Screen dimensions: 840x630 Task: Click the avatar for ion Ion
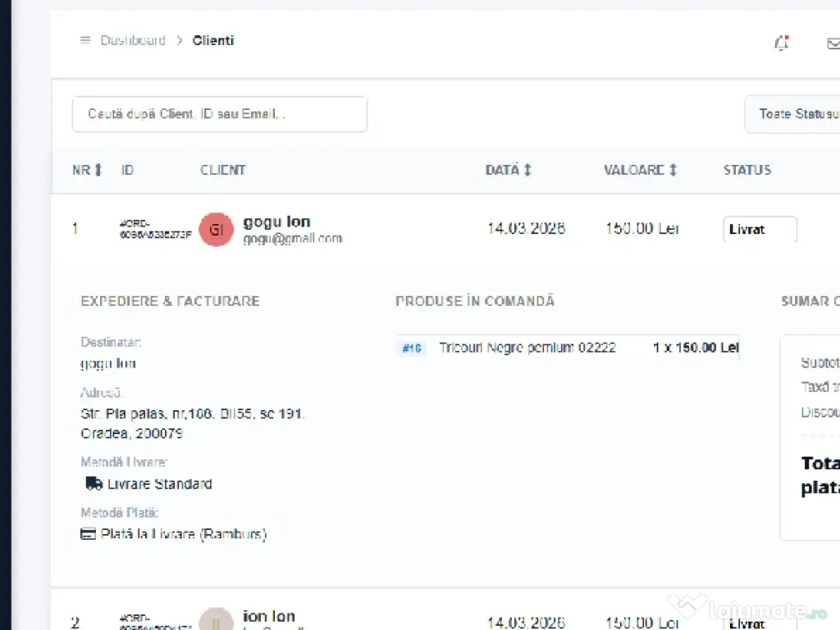pyautogui.click(x=216, y=621)
